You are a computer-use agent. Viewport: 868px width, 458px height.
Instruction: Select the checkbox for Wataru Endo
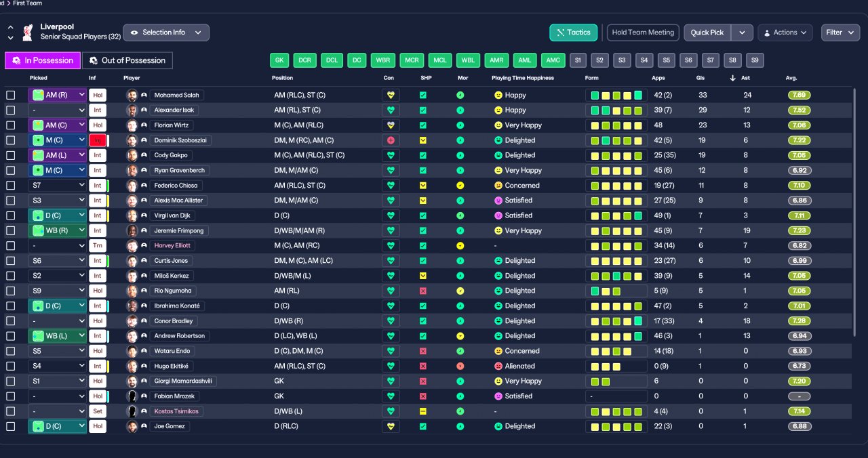pos(10,351)
